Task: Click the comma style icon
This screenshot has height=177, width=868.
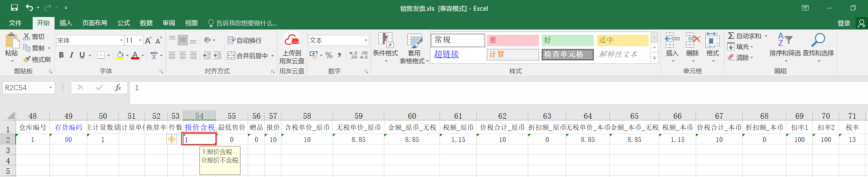Action: point(339,55)
